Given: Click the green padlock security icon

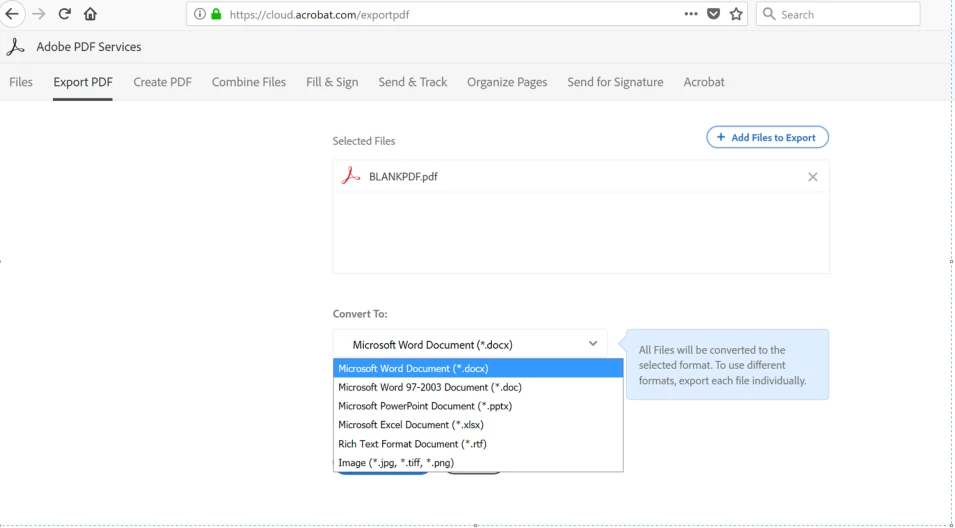Looking at the screenshot, I should 216,14.
